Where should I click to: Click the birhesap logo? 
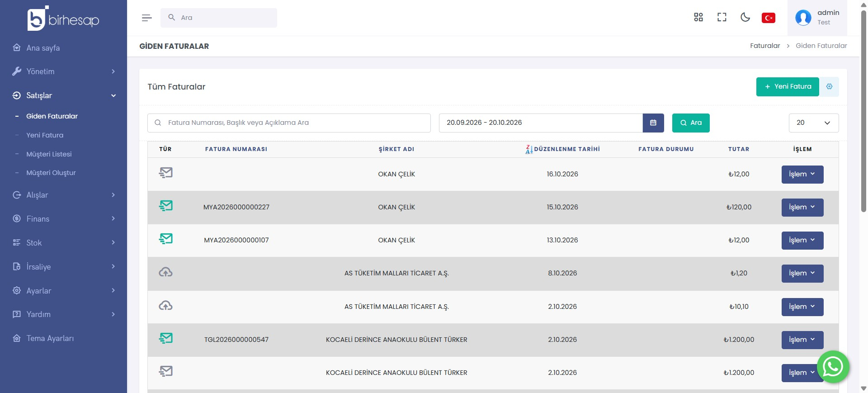[x=63, y=19]
